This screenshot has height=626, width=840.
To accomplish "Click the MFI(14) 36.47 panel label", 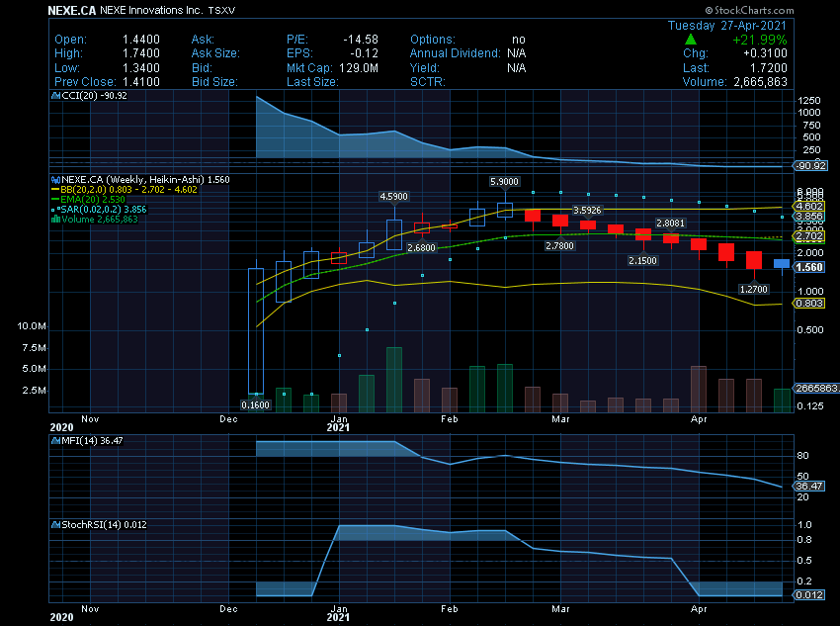I will coord(92,441).
